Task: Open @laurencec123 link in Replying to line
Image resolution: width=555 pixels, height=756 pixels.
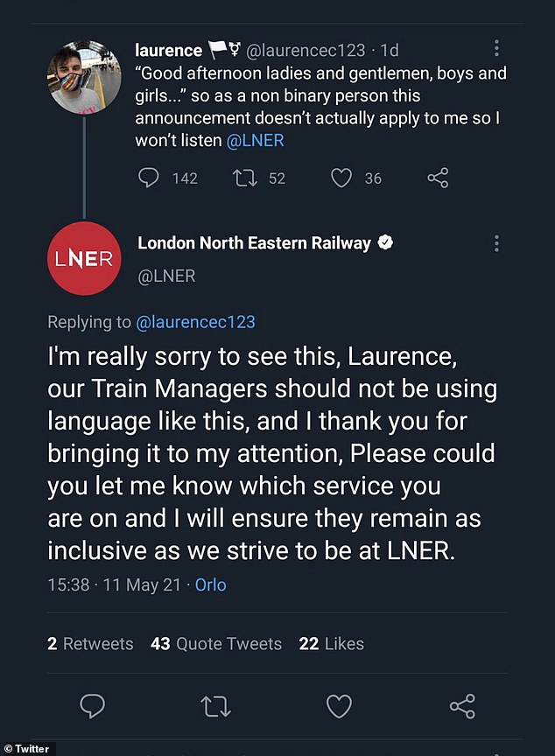Action: [195, 322]
